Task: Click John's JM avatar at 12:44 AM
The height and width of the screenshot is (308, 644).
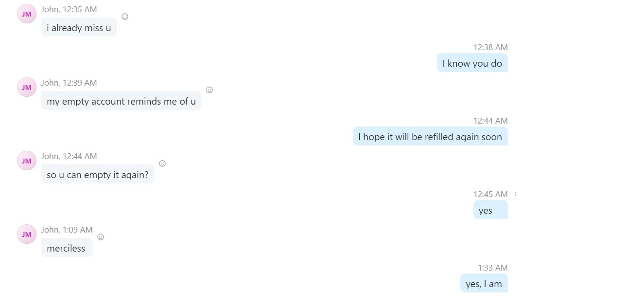Action: tap(27, 161)
